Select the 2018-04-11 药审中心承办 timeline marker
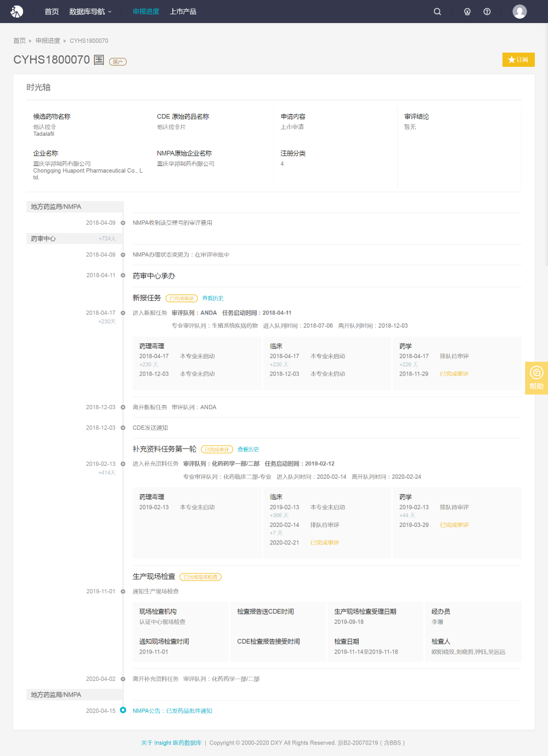This screenshot has width=548, height=756. click(x=123, y=275)
